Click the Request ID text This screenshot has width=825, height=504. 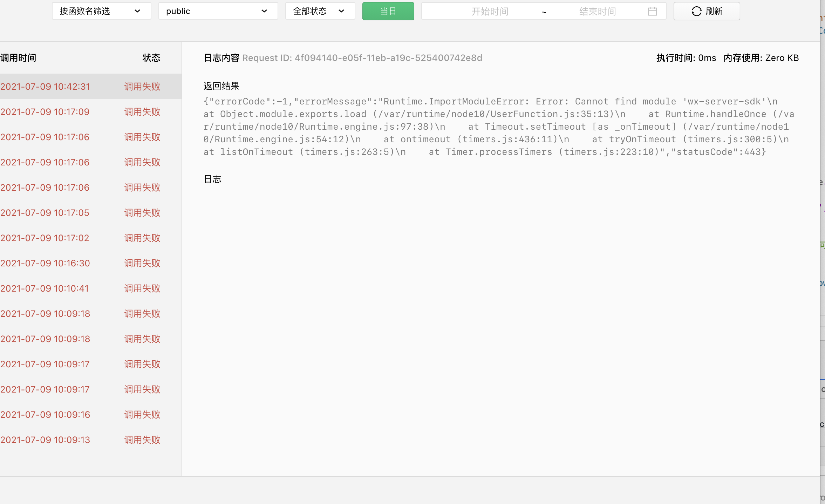point(362,58)
